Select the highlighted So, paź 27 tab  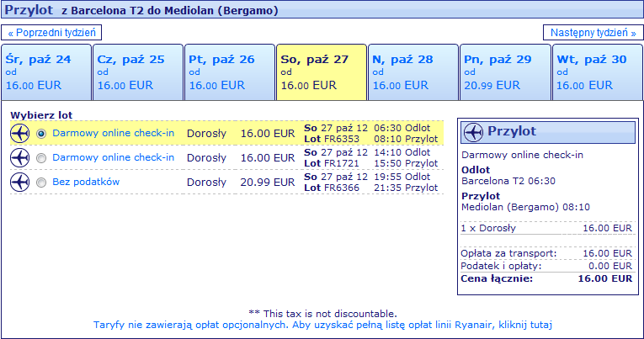coord(322,72)
